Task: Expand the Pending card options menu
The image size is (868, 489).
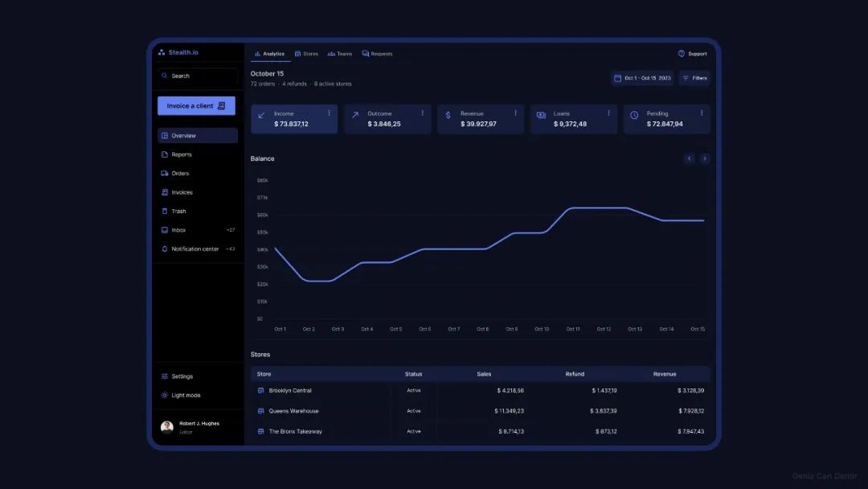Action: click(x=702, y=113)
